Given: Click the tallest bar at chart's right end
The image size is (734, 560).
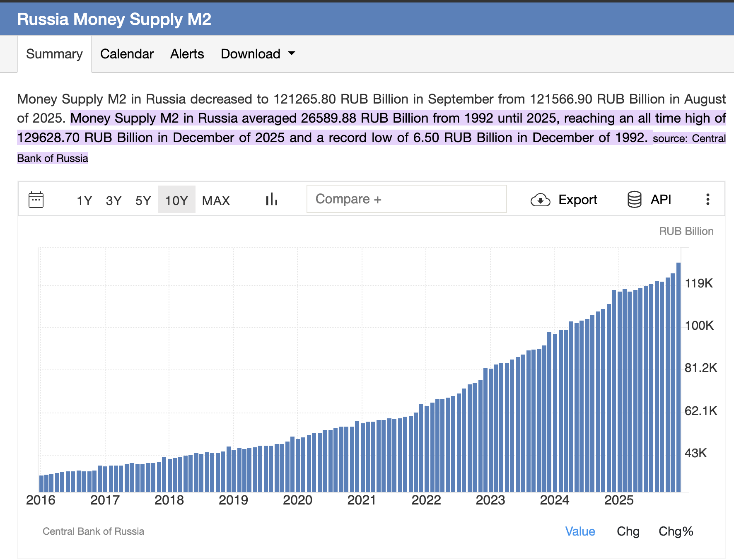Looking at the screenshot, I should pos(678,377).
